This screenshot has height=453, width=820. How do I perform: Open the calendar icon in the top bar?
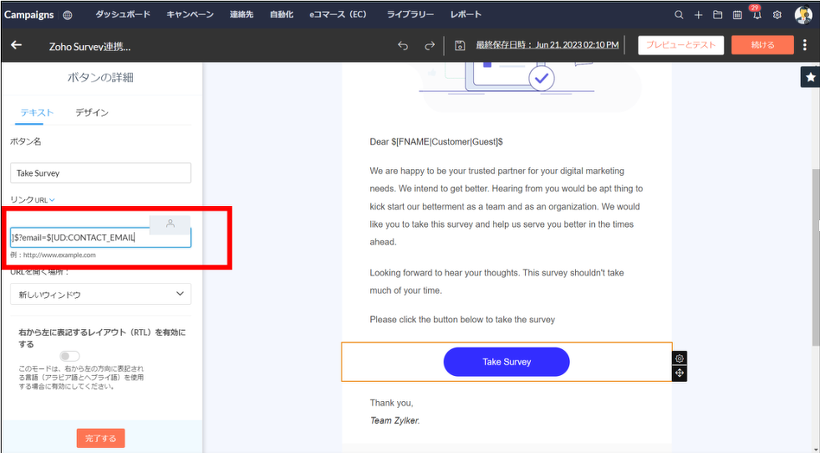tap(737, 15)
